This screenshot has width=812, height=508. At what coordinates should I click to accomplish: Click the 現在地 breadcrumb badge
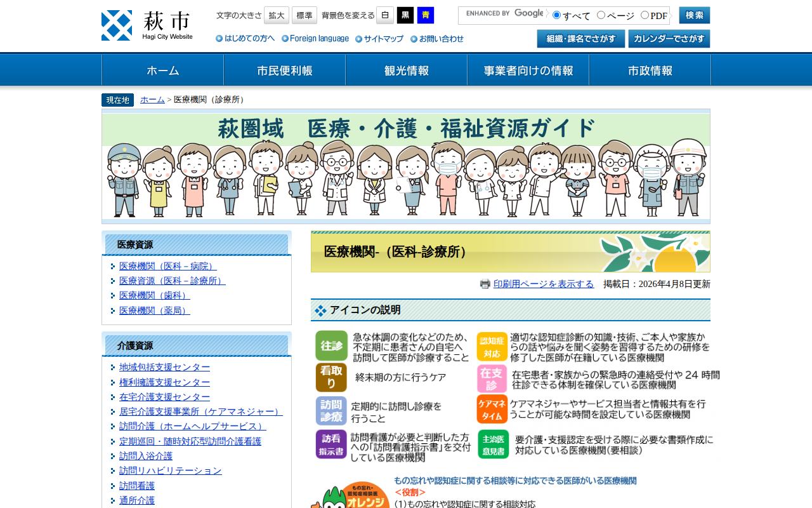(x=117, y=100)
